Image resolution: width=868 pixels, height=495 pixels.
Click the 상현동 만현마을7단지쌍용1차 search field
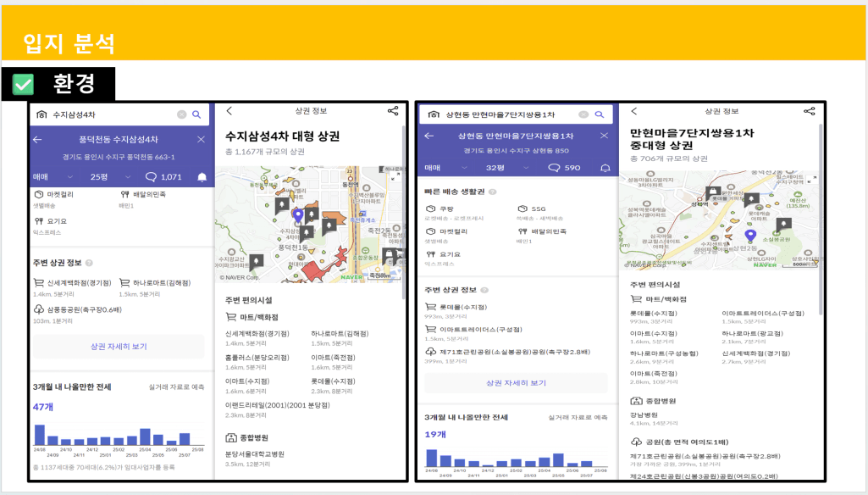click(516, 114)
